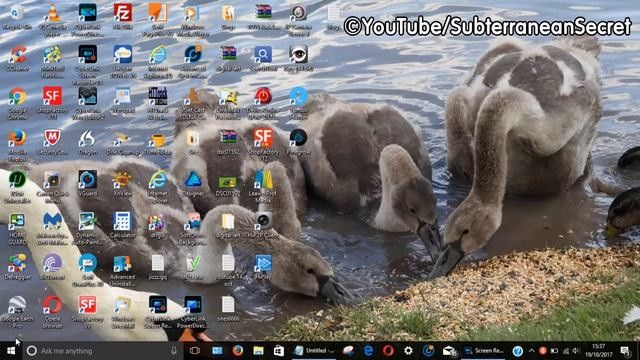Open the Mail app on taskbar

tap(449, 351)
